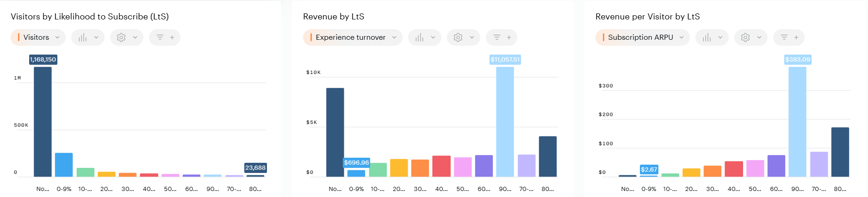868x197 pixels.
Task: Open chart type icon in Revenue per Visitor panel
Action: click(x=712, y=37)
